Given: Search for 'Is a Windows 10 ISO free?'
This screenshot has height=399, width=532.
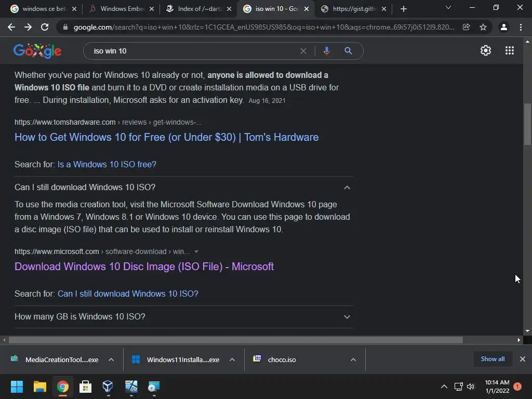Looking at the screenshot, I should 107,164.
